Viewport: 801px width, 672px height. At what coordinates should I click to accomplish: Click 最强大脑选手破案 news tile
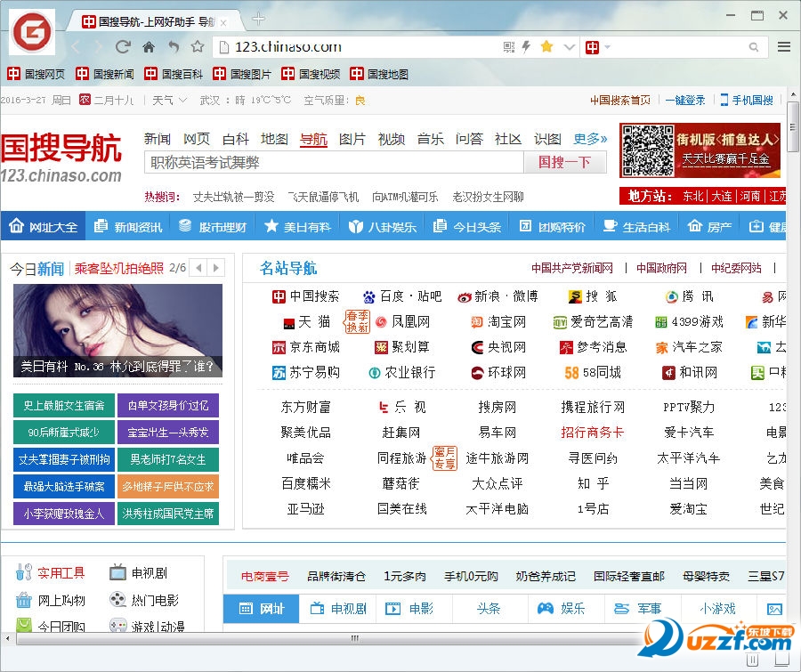[x=64, y=487]
